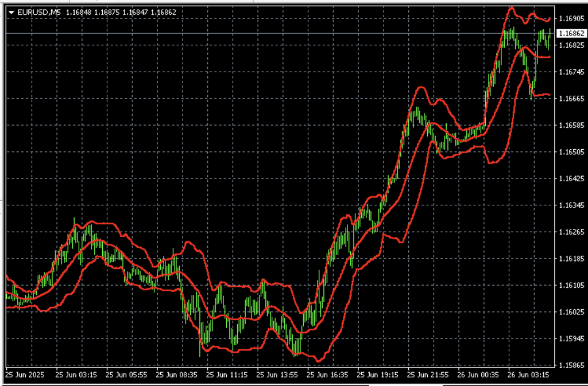Image resolution: width=588 pixels, height=386 pixels.
Task: Click the 1.16905 price scale label
Action: [571, 18]
